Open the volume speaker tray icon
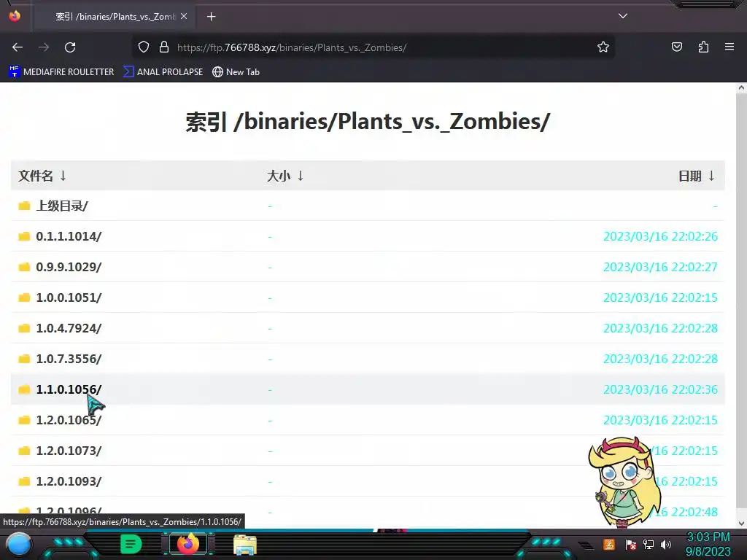 (x=666, y=544)
